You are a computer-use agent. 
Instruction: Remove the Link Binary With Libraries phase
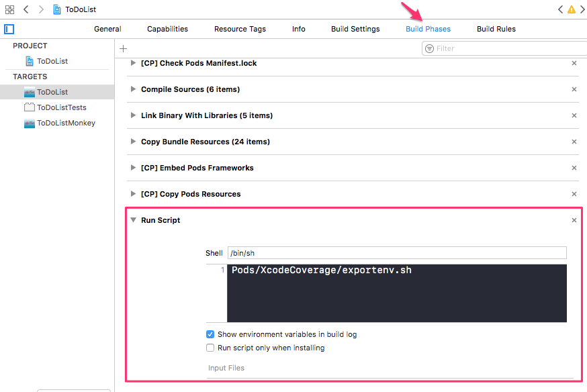pos(574,115)
